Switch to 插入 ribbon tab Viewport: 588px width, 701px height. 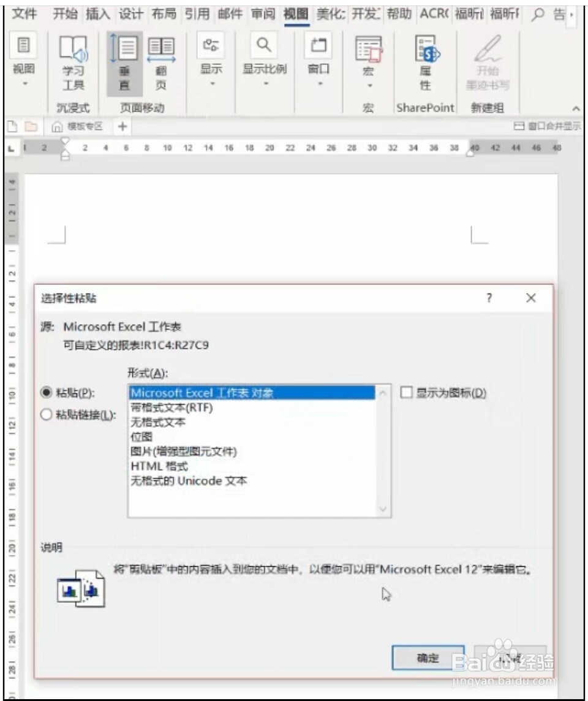tap(98, 14)
